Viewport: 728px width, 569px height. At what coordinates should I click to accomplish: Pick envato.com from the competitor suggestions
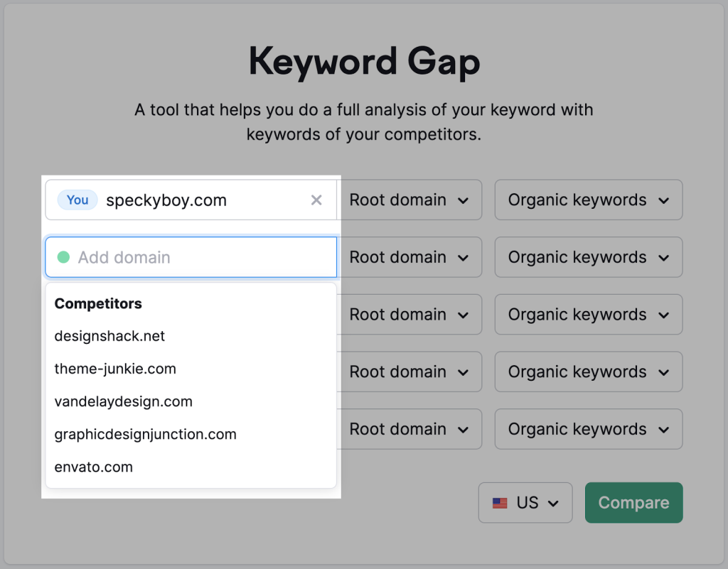click(93, 467)
